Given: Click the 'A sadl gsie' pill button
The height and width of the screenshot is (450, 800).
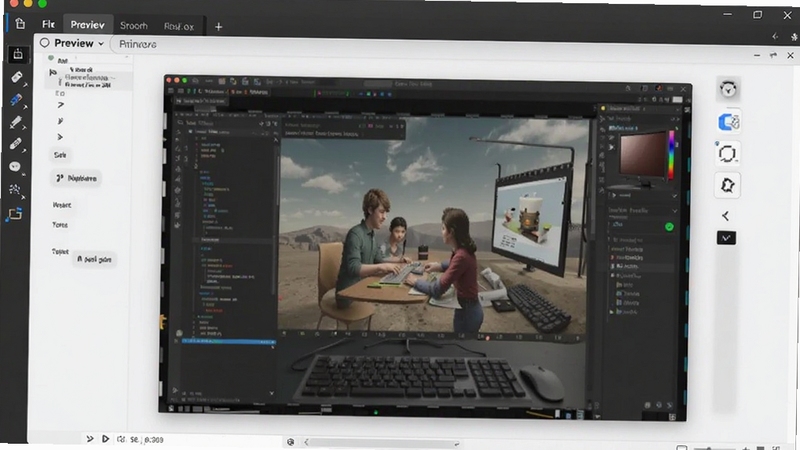Looking at the screenshot, I should click(x=94, y=259).
